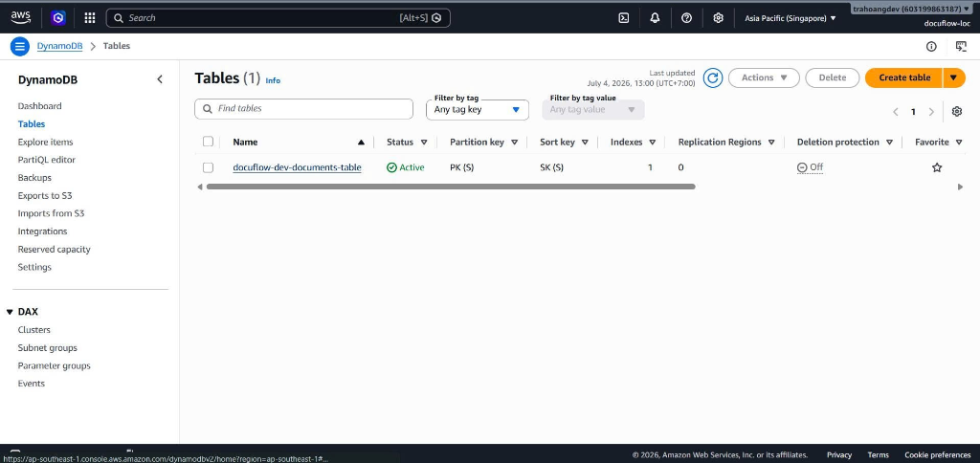Viewport: 980px width, 463px height.
Task: Click the scroll right arrow of table
Action: tap(961, 187)
